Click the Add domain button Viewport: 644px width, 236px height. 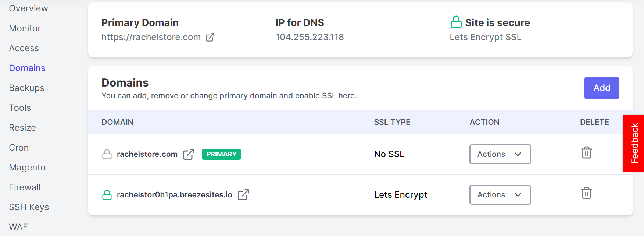(x=602, y=88)
